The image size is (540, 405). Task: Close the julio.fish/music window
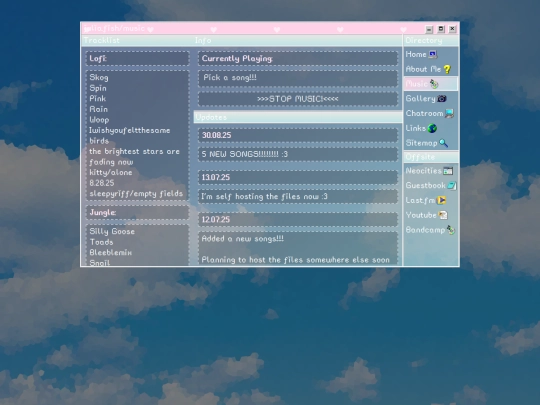pos(453,29)
